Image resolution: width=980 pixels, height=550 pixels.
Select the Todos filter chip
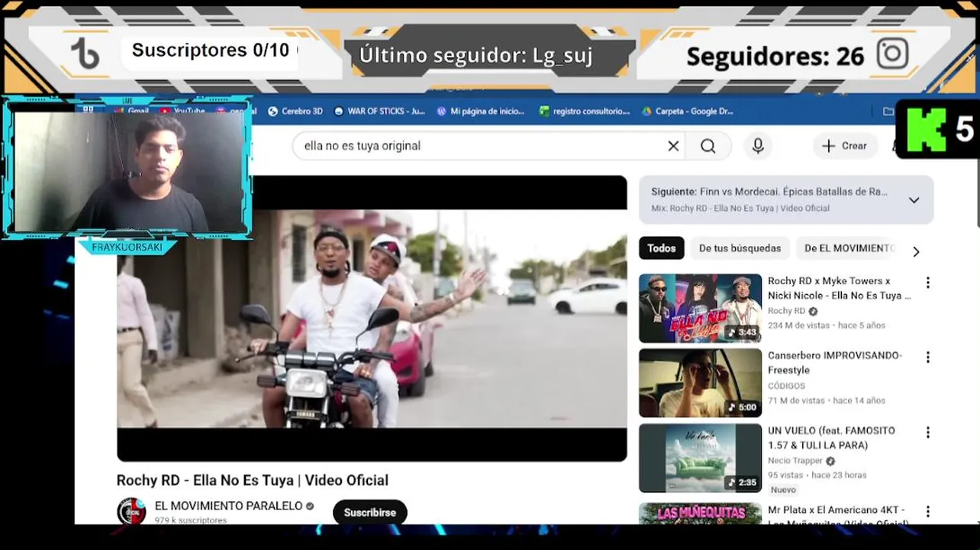(x=662, y=248)
